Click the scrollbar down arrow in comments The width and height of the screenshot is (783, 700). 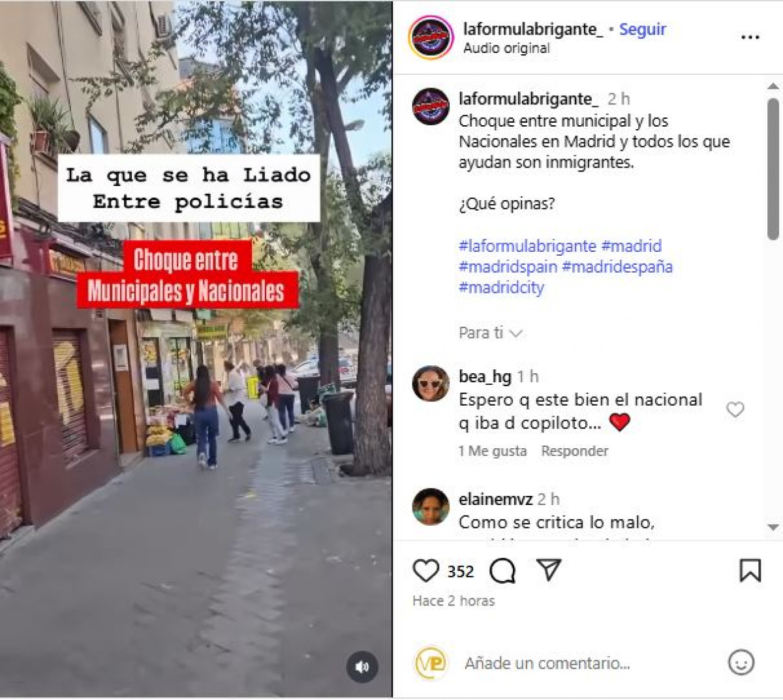[773, 527]
